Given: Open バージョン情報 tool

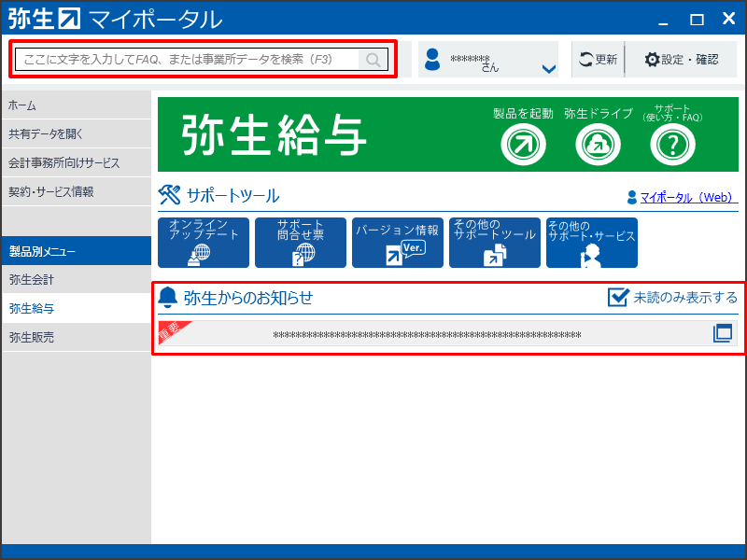Looking at the screenshot, I should (398, 243).
